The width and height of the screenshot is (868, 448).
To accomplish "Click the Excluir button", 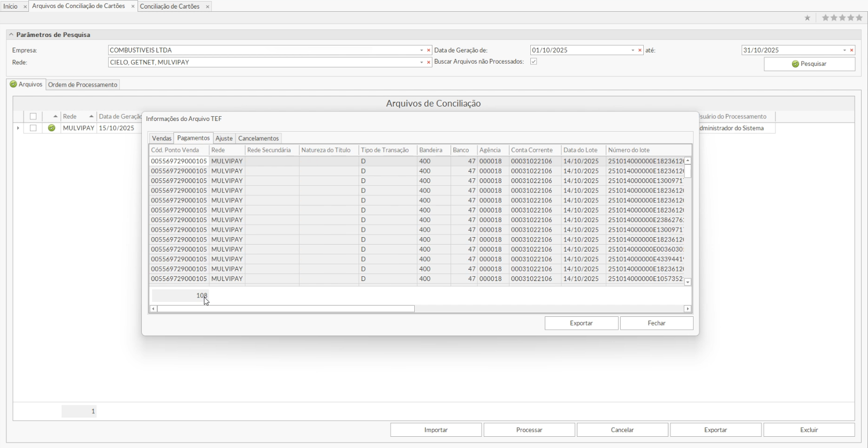I will pos(809,430).
